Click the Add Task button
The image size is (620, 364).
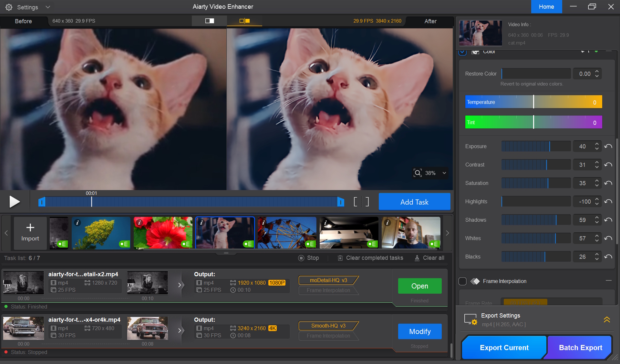coord(414,202)
